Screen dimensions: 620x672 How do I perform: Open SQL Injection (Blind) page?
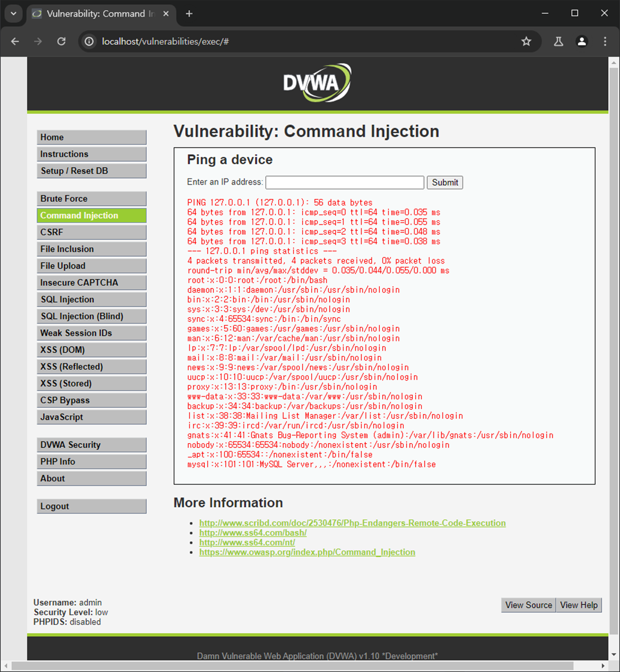coord(92,316)
